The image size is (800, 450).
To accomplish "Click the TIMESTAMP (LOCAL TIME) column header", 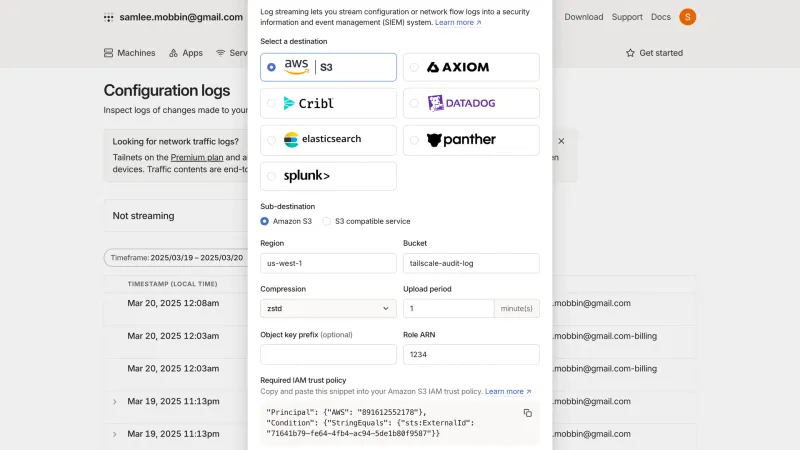I will 172,284.
